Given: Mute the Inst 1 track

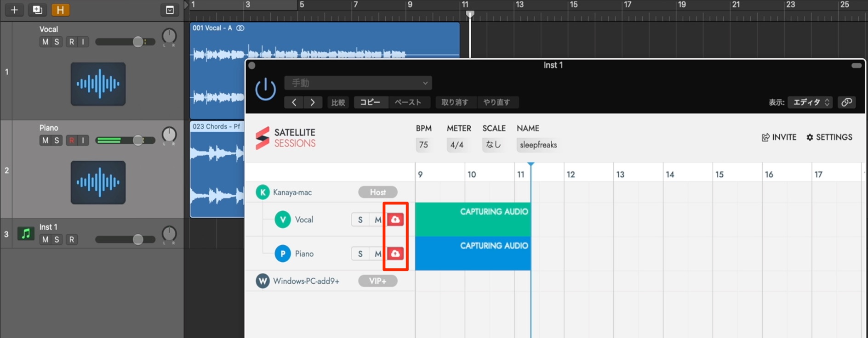Looking at the screenshot, I should [x=45, y=239].
